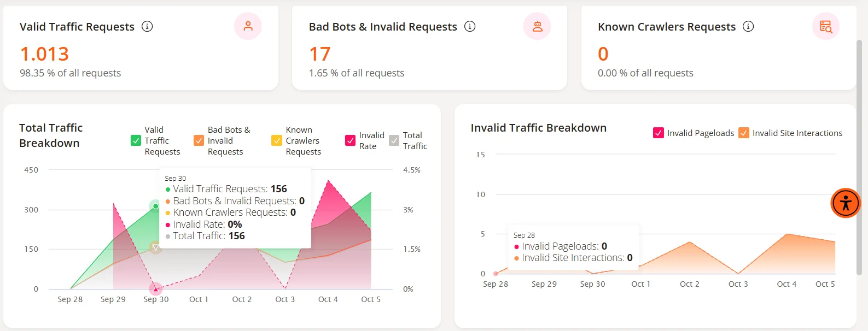Click the 0 known crawlers value
The width and height of the screenshot is (868, 331).
603,54
